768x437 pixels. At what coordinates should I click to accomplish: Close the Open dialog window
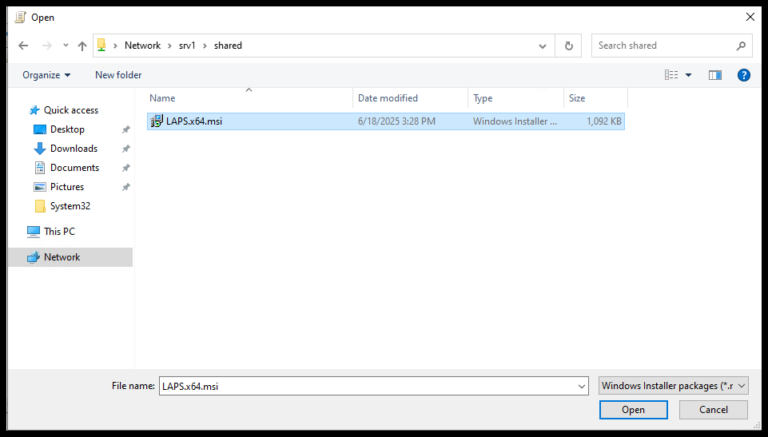[x=749, y=17]
